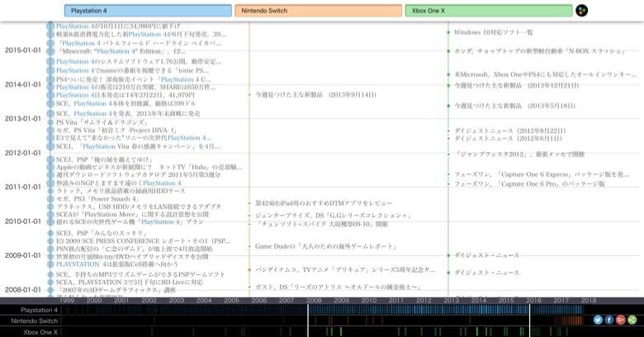Screen dimensions: 644x337
Task: Jump to 2001 on the overview year axis
Action: (x=121, y=301)
